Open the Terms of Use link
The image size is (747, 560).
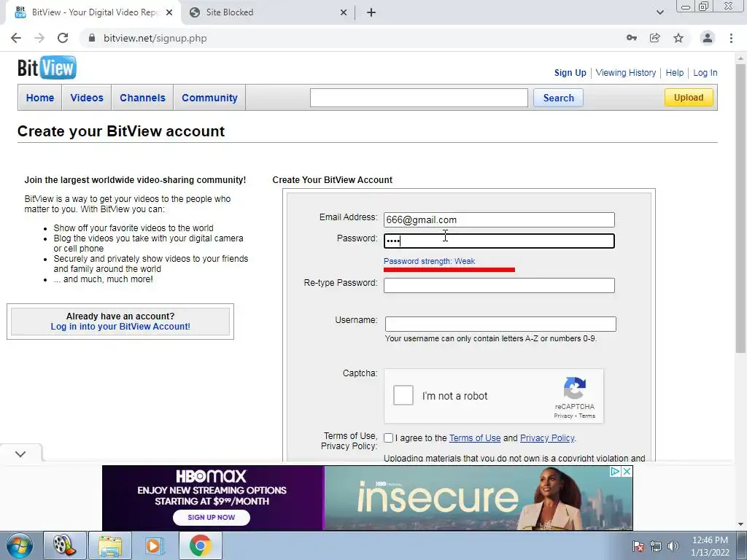point(475,438)
